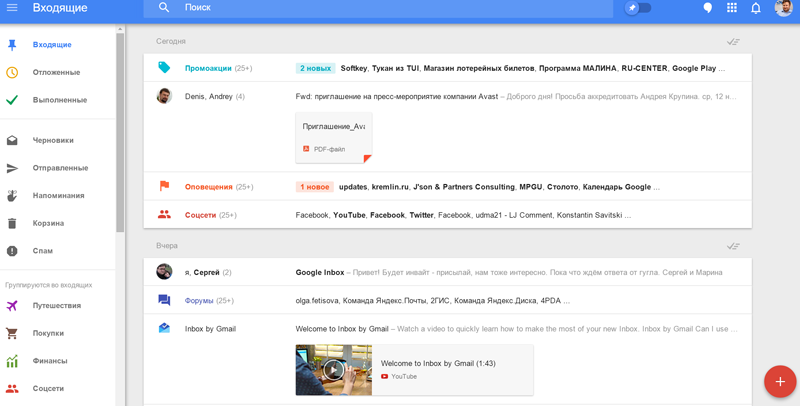Open the Черновики drafts folder

pyautogui.click(x=53, y=141)
